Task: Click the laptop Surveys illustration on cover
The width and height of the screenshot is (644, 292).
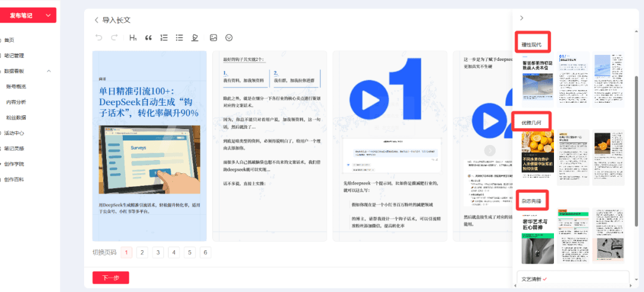Action: click(x=150, y=159)
